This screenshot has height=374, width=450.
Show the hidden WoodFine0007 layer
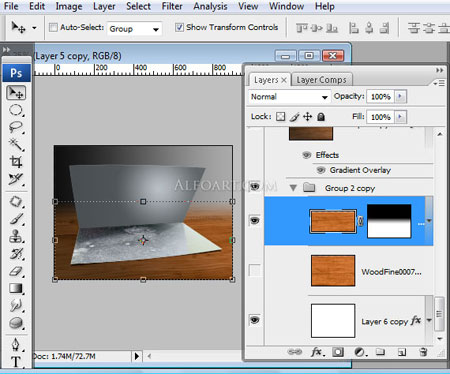[255, 270]
